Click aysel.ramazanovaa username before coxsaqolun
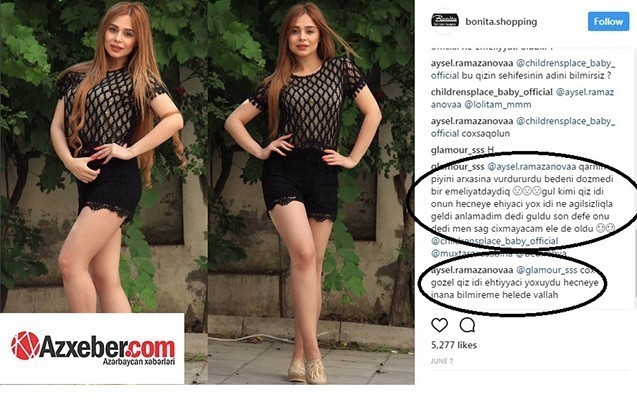This screenshot has height=400, width=637. click(x=472, y=121)
